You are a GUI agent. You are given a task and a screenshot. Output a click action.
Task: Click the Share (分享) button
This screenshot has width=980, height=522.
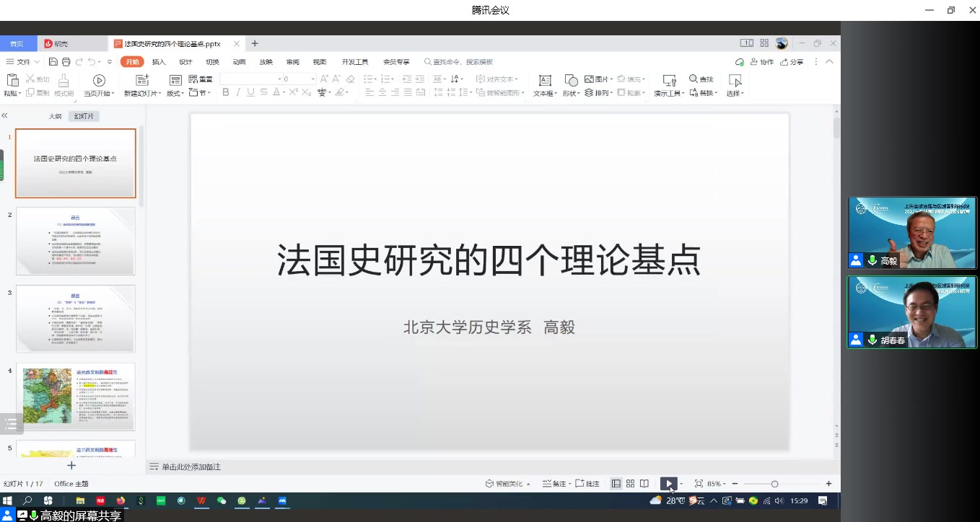[792, 62]
